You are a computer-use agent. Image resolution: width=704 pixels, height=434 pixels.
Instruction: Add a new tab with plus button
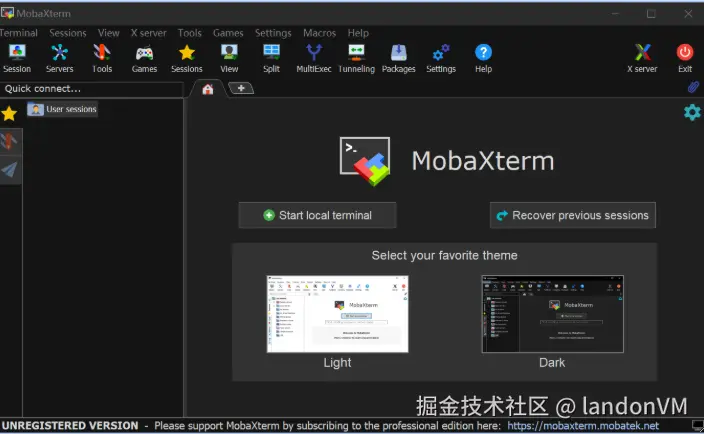point(241,88)
